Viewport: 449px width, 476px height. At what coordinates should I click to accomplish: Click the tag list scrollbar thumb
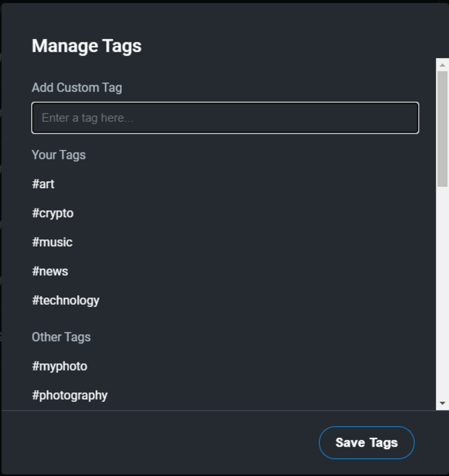point(442,128)
